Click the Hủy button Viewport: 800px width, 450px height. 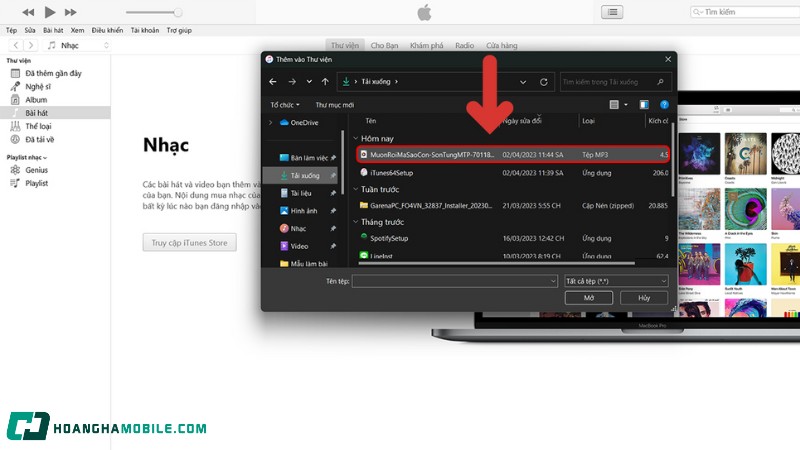(644, 298)
